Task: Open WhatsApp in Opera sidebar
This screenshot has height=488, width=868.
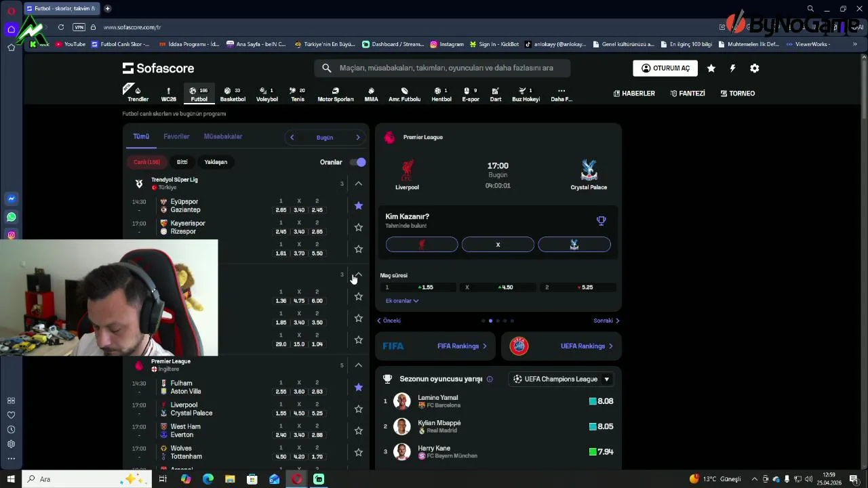Action: [11, 217]
